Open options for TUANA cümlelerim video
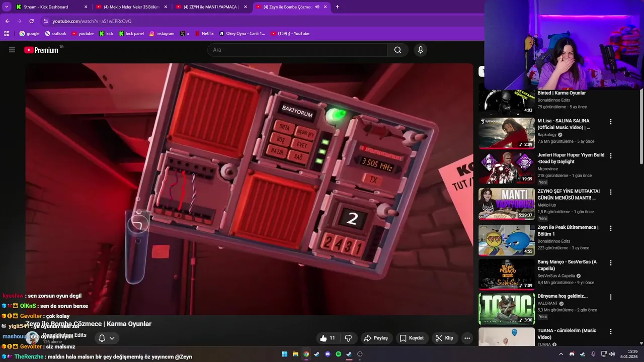 click(x=611, y=332)
